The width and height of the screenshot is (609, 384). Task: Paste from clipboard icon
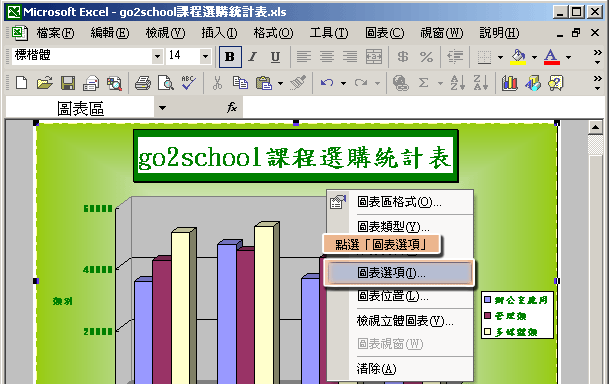[264, 83]
